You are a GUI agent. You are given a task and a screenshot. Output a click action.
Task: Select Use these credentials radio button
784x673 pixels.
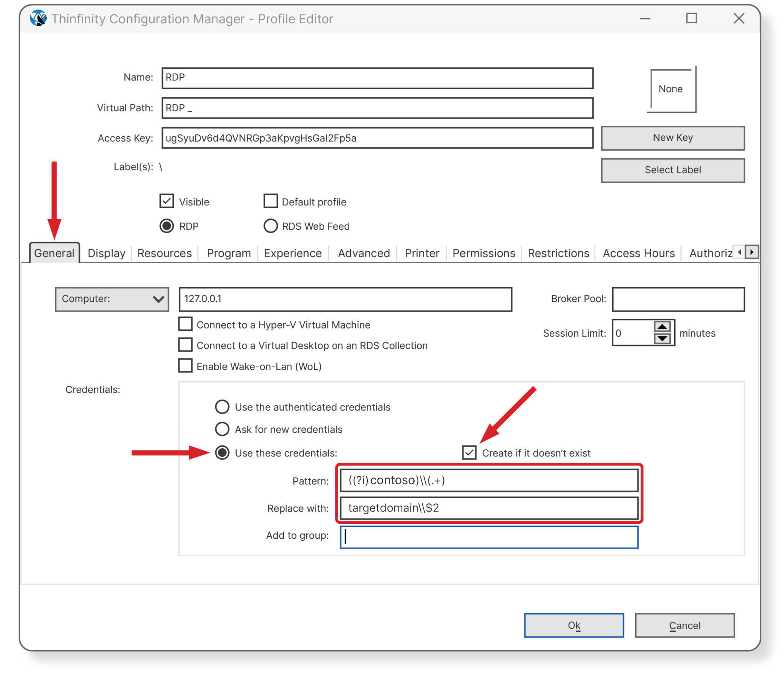point(222,453)
